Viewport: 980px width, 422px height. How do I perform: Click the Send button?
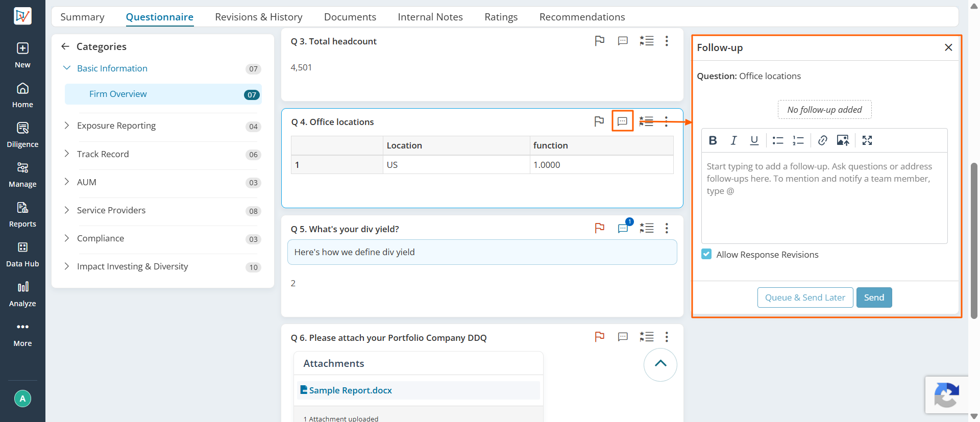(x=874, y=297)
